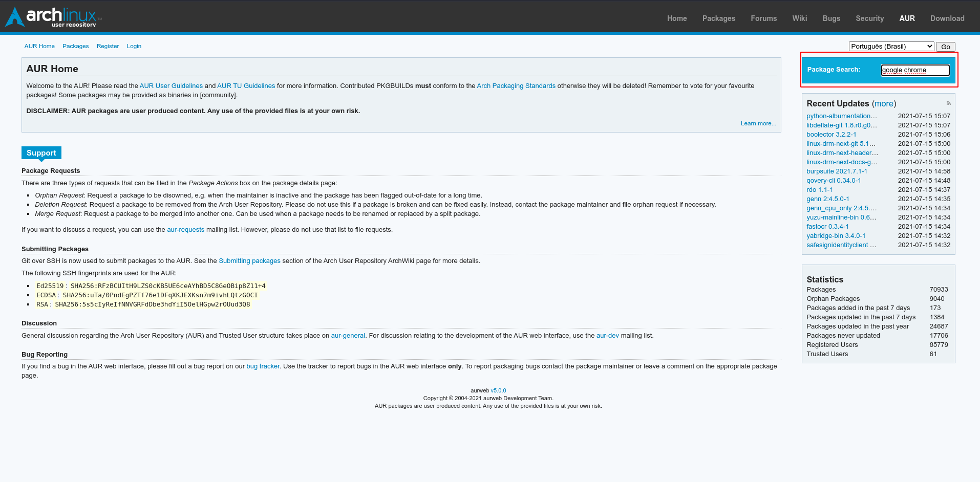
Task: Open the aur-requests mailing list link
Action: pyautogui.click(x=185, y=230)
